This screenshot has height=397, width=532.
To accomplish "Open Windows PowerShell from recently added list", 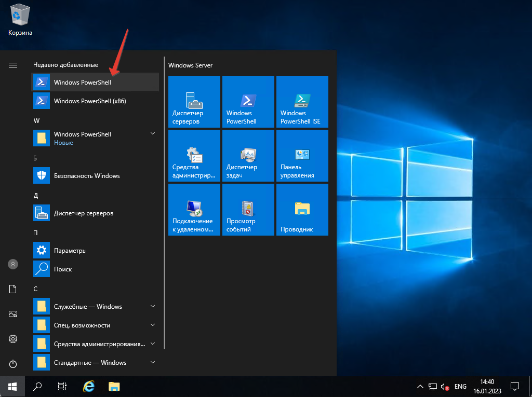I will (95, 82).
